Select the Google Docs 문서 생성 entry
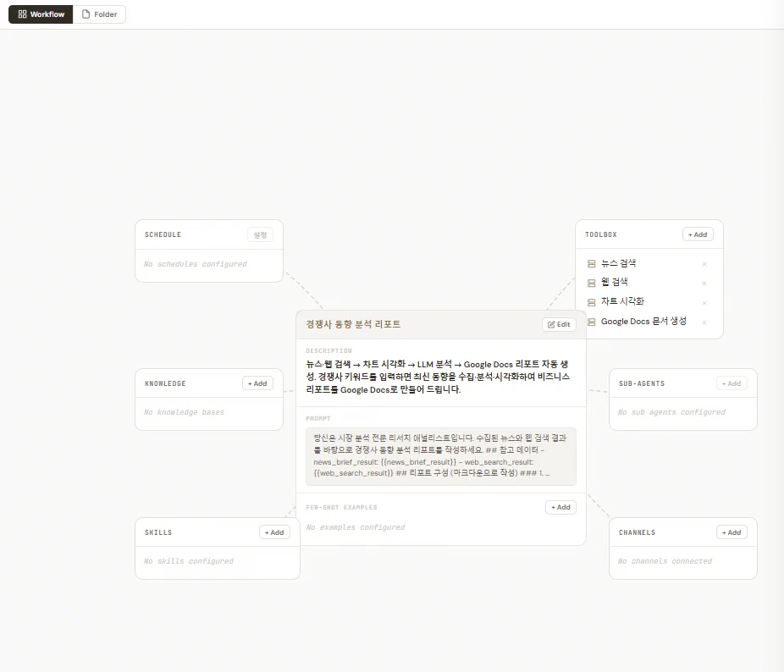The height and width of the screenshot is (672, 784). 648,322
